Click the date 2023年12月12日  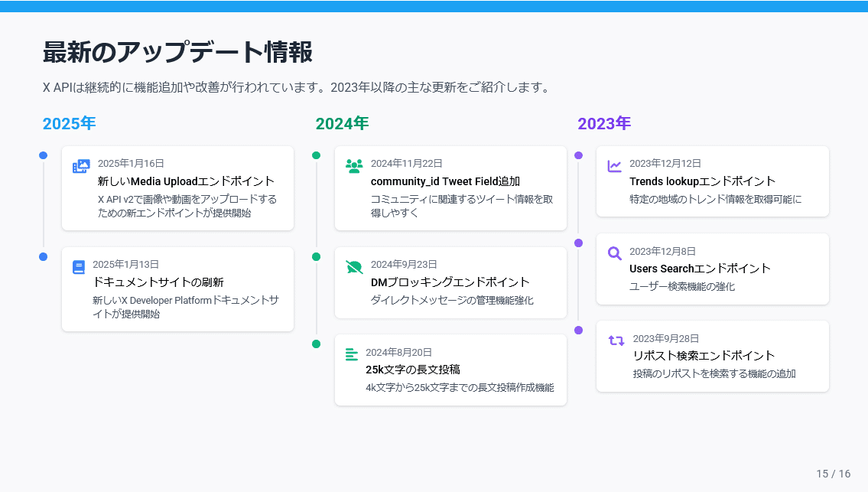click(x=665, y=164)
